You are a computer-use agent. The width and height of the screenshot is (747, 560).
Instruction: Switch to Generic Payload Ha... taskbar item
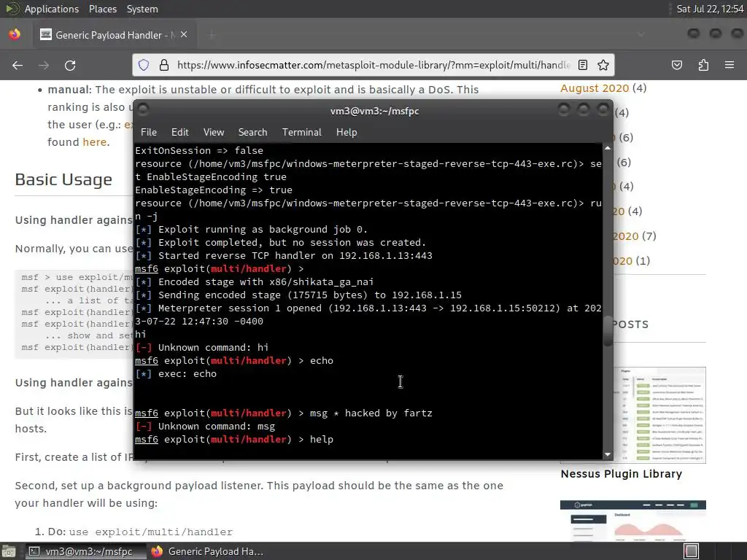coord(207,551)
